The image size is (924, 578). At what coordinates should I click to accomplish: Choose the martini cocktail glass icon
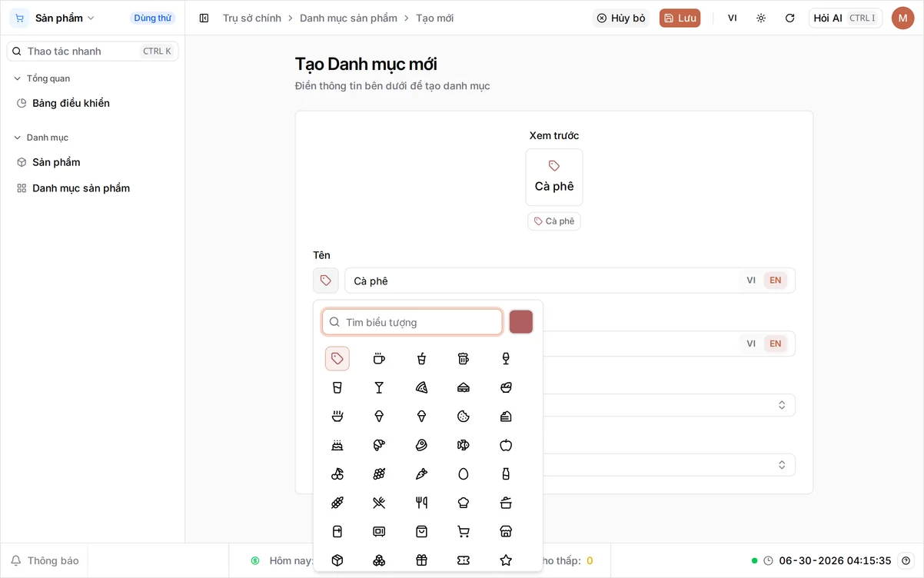click(379, 387)
